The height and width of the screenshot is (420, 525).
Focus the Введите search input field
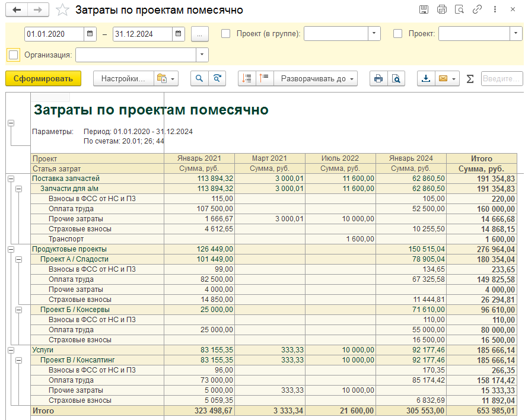coord(501,79)
